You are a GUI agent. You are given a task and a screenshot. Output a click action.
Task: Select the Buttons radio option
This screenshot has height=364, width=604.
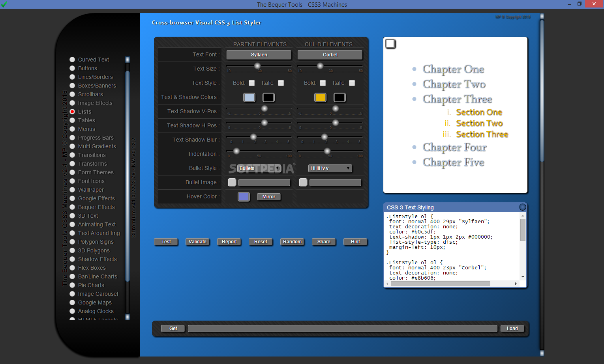click(x=72, y=68)
